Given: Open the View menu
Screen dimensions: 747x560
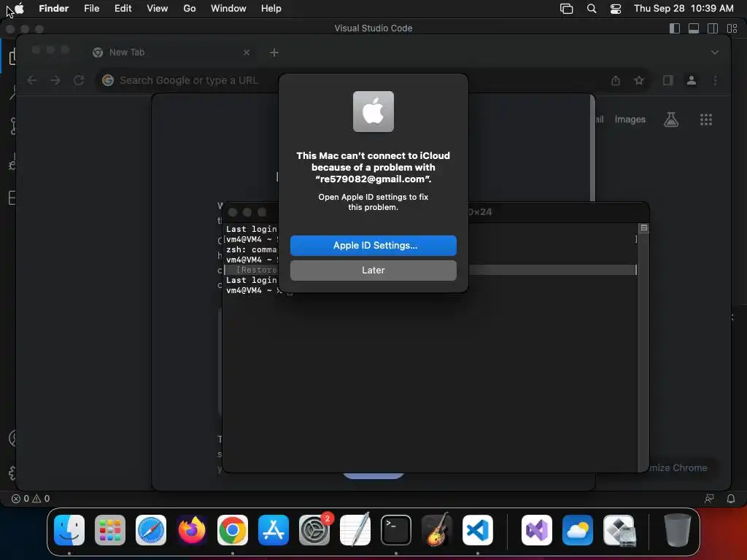Looking at the screenshot, I should pos(158,8).
